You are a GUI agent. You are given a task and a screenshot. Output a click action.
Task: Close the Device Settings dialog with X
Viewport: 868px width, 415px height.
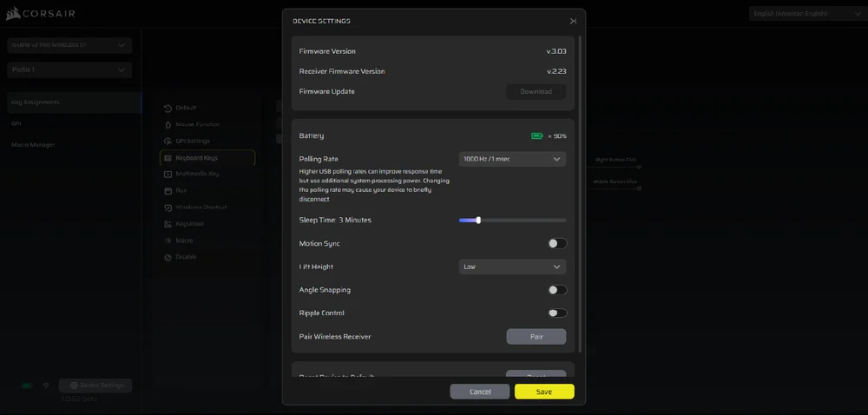573,21
